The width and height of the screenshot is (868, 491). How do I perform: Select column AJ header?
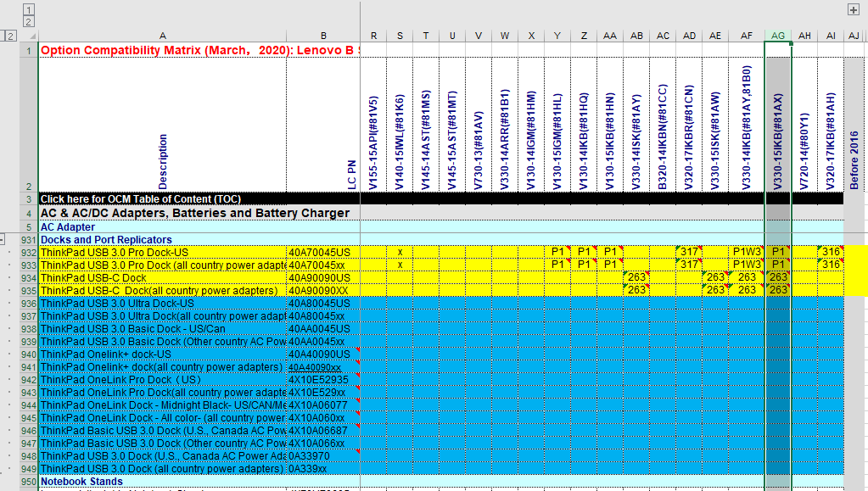click(x=854, y=36)
